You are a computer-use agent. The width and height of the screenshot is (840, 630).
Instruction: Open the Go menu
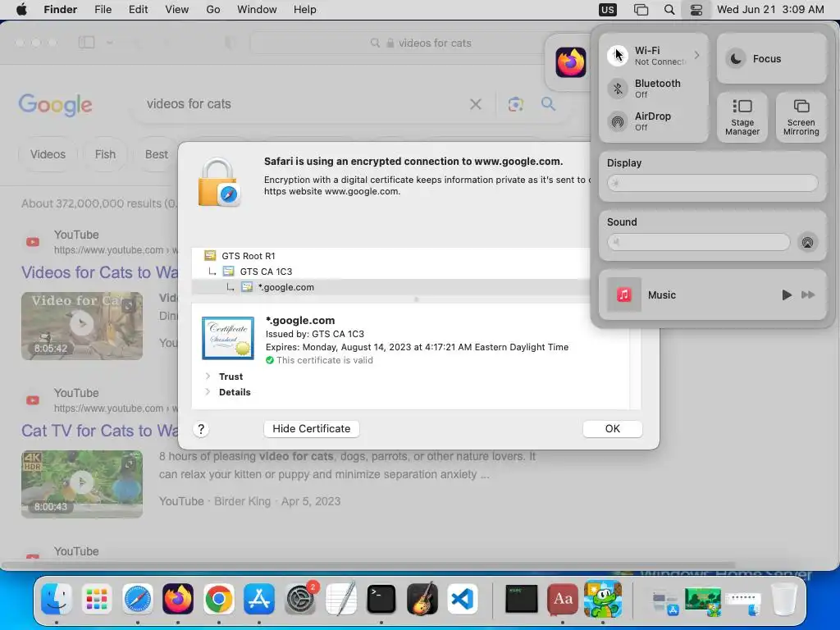click(x=213, y=10)
